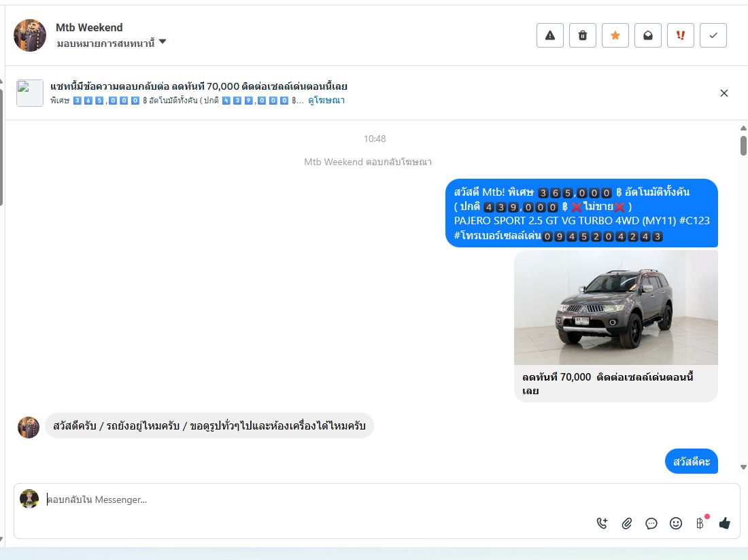Click banner headline แชทนี้มีข้อความตอบกลับต่อ
Screen dimensions: 748x560
(x=199, y=86)
